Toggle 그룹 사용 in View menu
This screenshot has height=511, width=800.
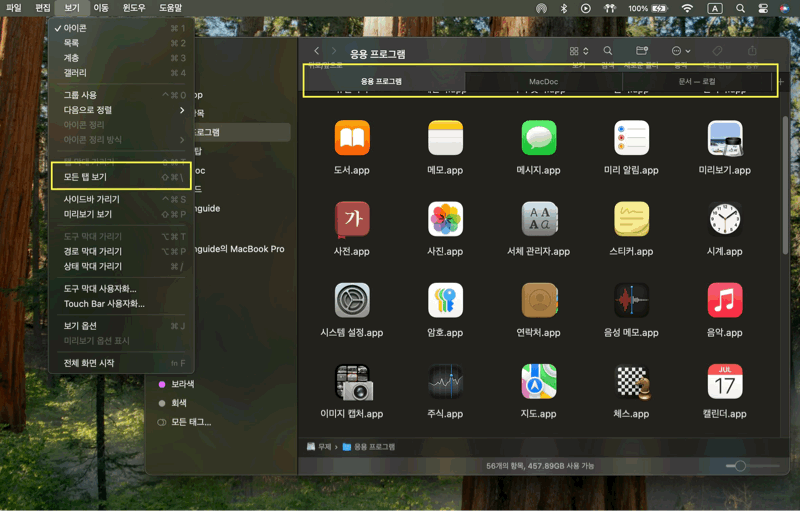pyautogui.click(x=121, y=95)
